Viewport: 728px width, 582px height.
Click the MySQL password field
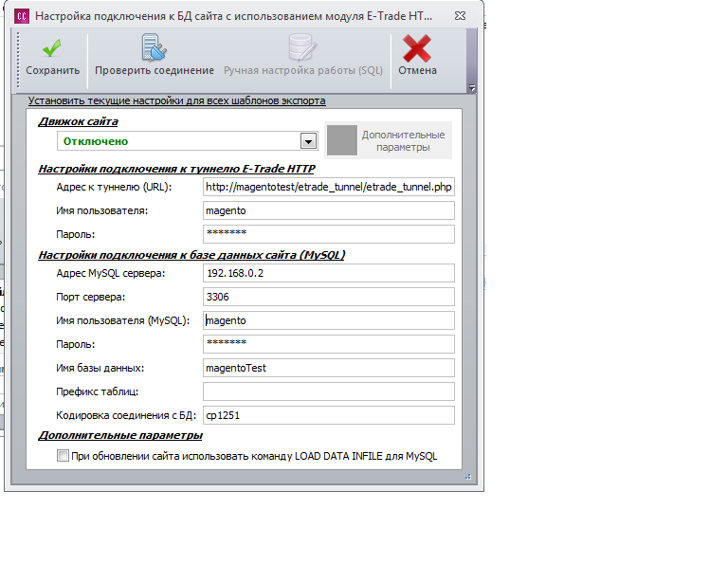click(x=329, y=344)
